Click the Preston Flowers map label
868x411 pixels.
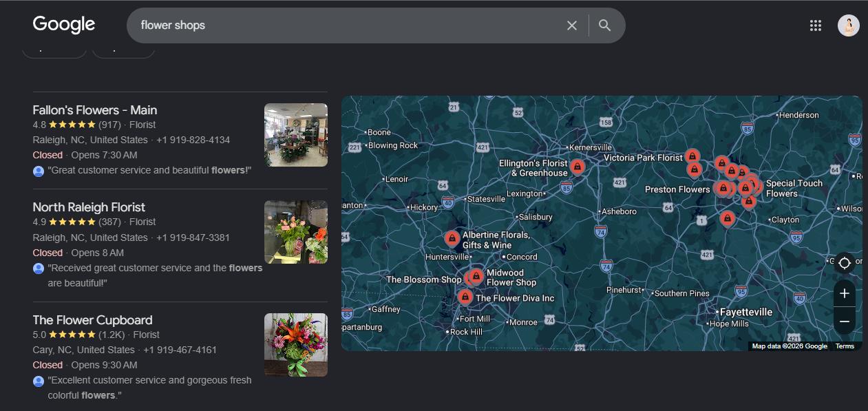point(677,189)
